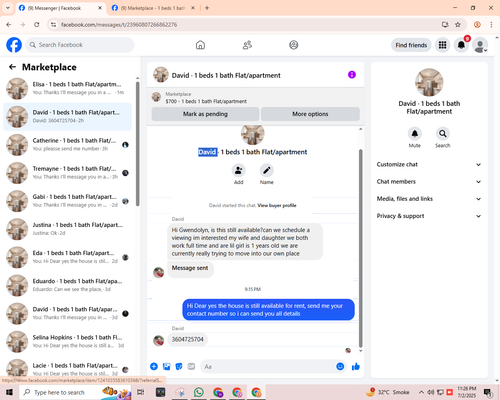Expand Customize chat section
Screen dimensions: 500x400
click(x=429, y=164)
